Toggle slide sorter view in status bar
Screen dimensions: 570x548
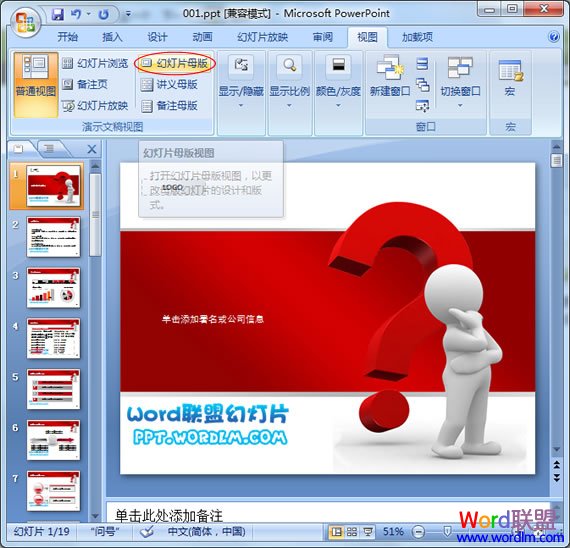pyautogui.click(x=352, y=532)
